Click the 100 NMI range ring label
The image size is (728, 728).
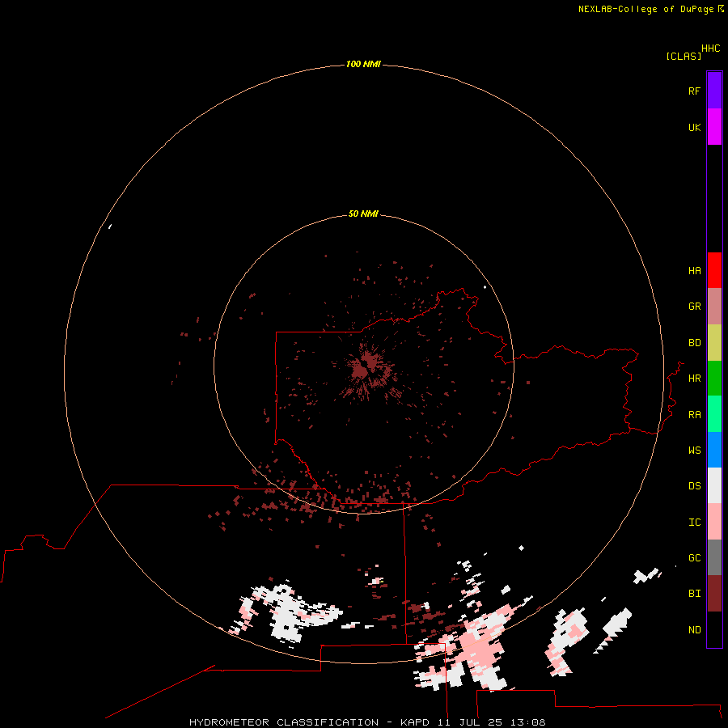click(363, 64)
